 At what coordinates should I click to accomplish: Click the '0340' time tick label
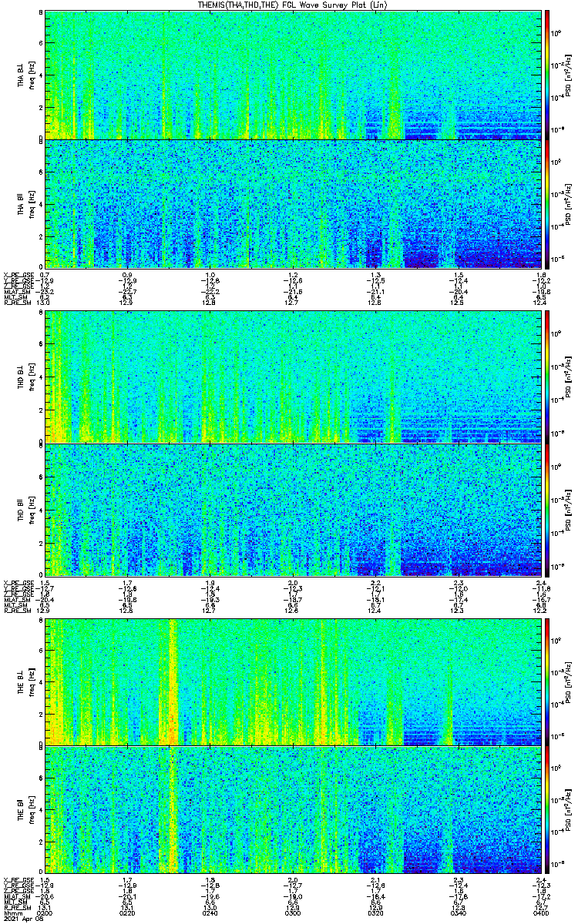point(457,912)
